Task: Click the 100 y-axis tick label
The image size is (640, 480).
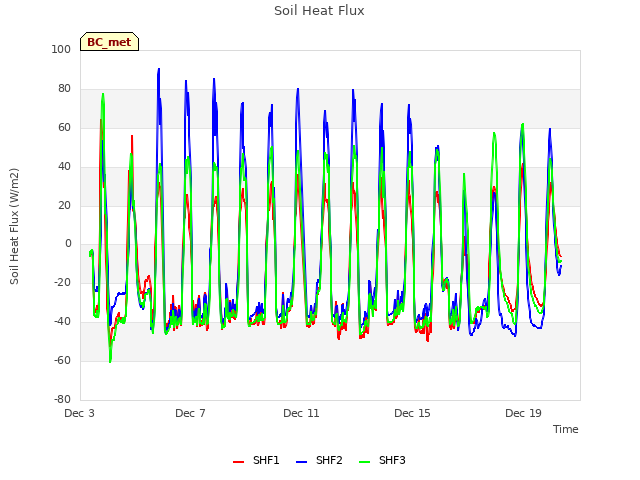Action: click(61, 49)
